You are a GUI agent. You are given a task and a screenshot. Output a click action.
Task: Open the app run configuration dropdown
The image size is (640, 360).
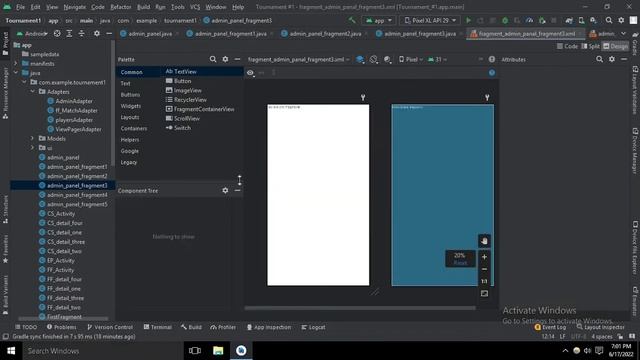point(379,20)
